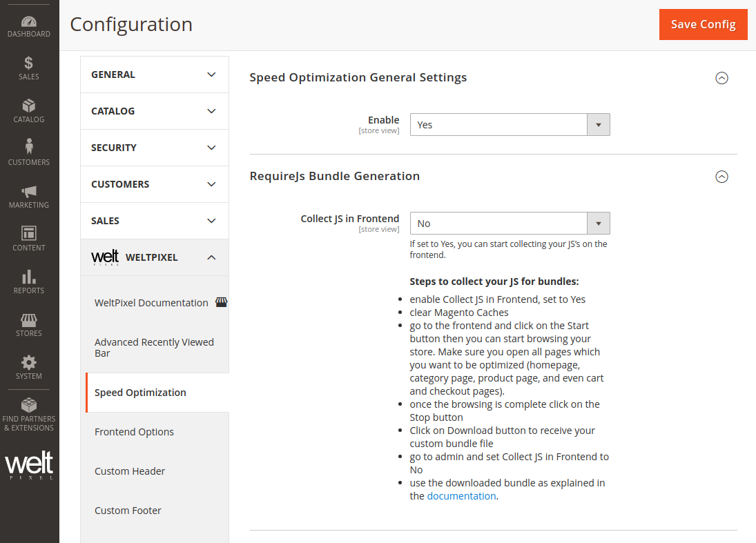Screen dimensions: 756x543
Task: Collapse the RequireJs Bundle Generation section
Action: pos(721,177)
